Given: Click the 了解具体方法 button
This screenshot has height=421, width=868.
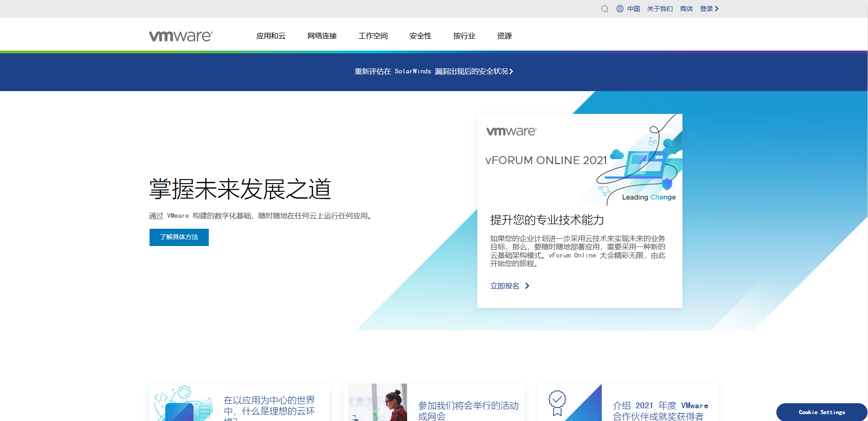Looking at the screenshot, I should 179,237.
